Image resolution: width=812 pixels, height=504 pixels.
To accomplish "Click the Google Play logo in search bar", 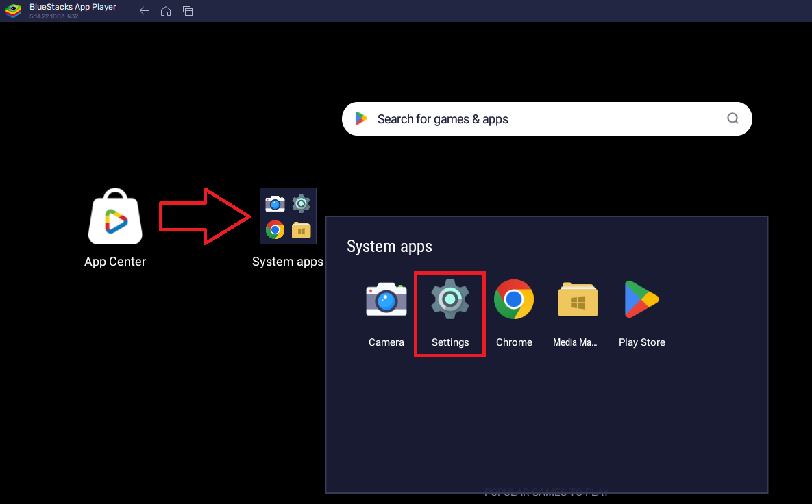I will 361,118.
